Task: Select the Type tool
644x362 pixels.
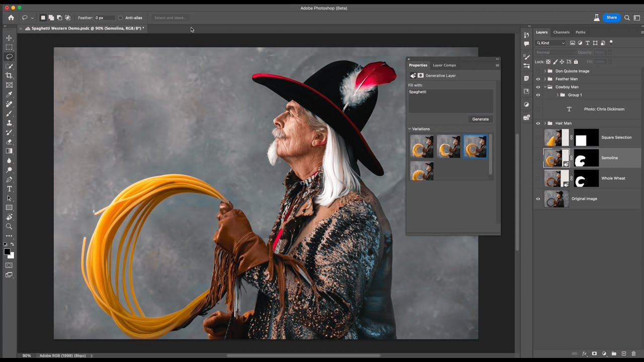Action: (9, 189)
